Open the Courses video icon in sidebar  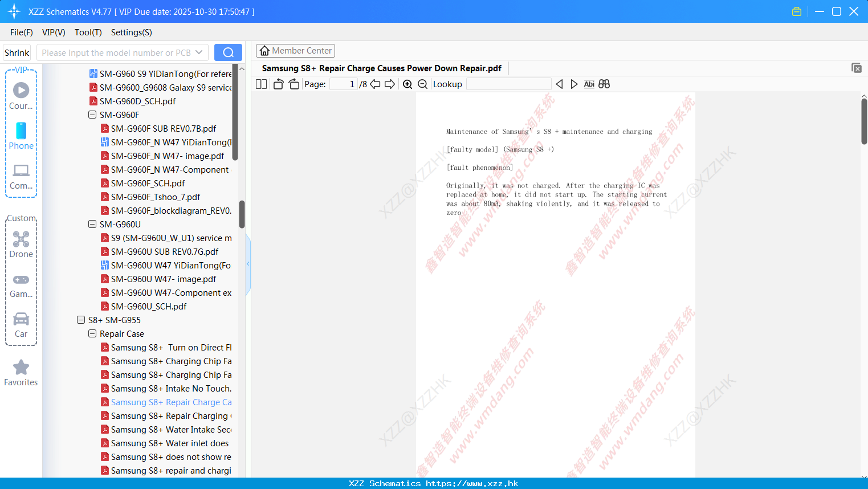pos(21,96)
